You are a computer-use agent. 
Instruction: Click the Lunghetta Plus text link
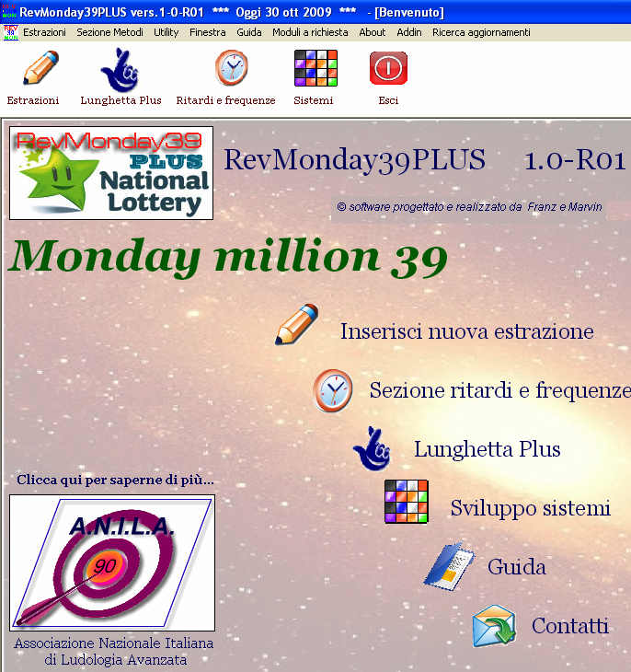tap(488, 449)
